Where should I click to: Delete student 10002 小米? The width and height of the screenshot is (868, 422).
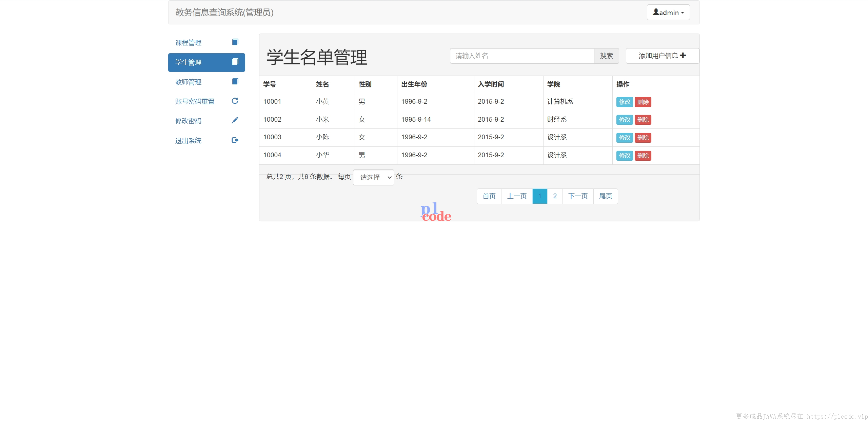[x=643, y=120]
